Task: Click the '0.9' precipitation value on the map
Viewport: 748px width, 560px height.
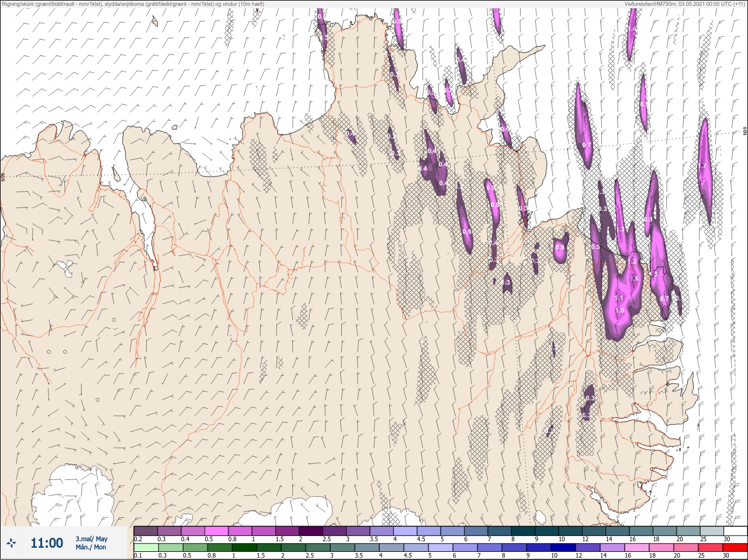Action: click(x=560, y=248)
